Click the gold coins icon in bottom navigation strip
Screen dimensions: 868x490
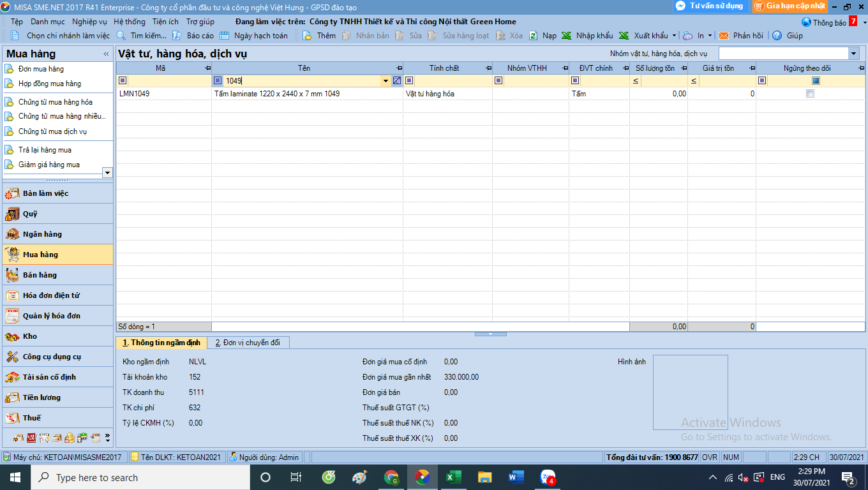(x=70, y=438)
